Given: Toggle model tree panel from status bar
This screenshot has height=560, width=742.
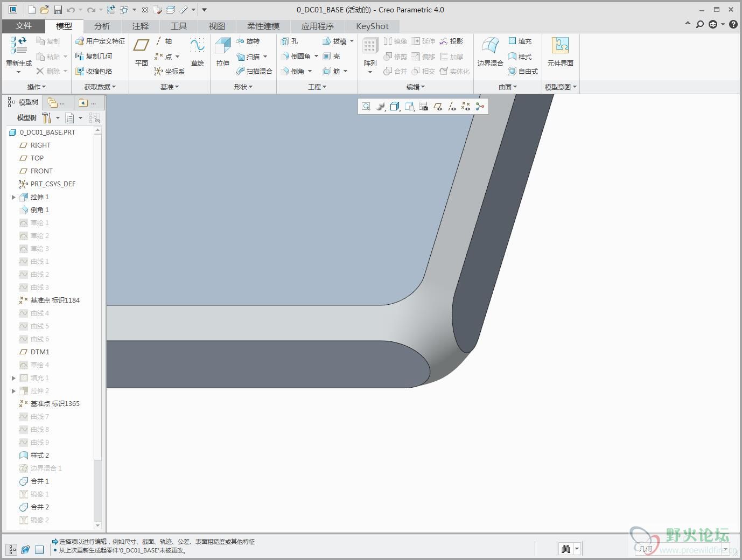Looking at the screenshot, I should (12, 550).
